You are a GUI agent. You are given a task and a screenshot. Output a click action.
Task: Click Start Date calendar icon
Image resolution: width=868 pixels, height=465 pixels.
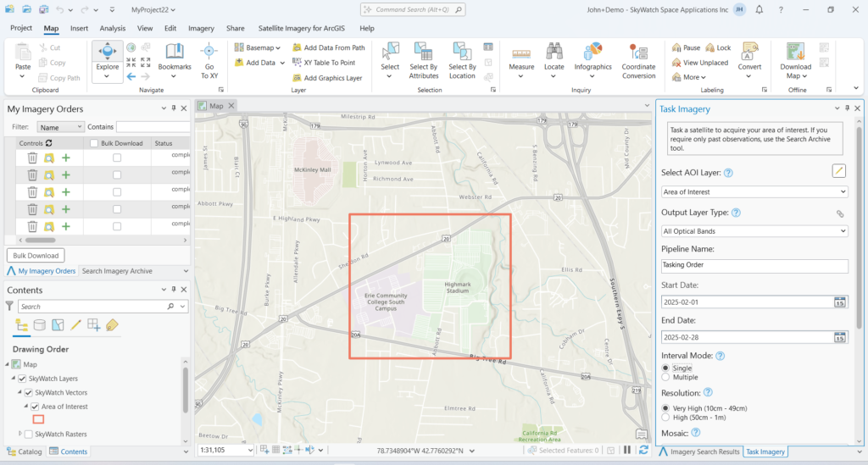pos(840,302)
